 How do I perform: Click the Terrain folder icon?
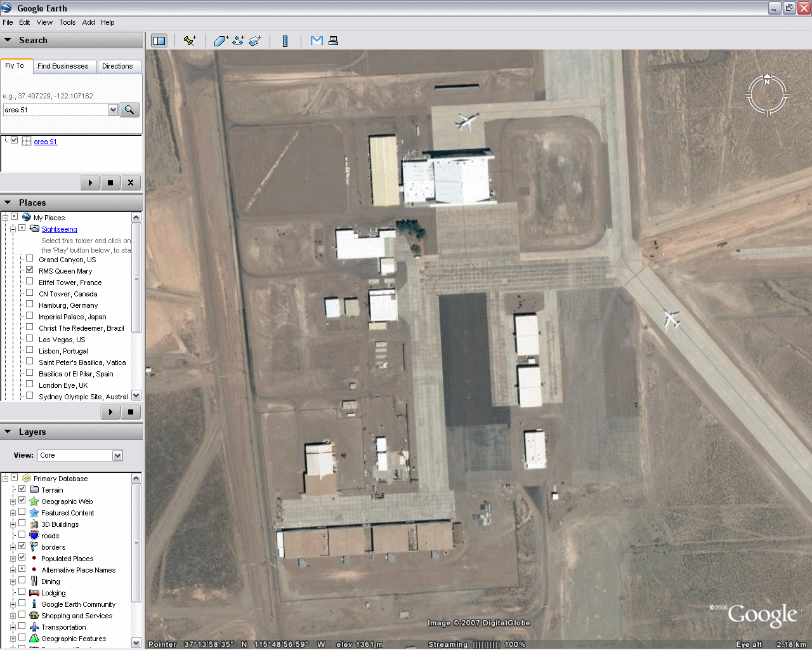[x=34, y=489]
